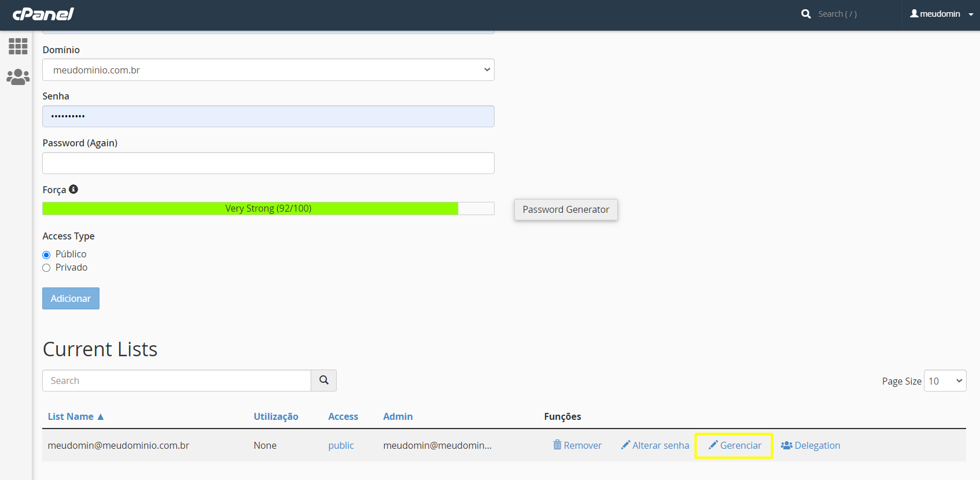
Task: Click the public access link
Action: [x=341, y=445]
